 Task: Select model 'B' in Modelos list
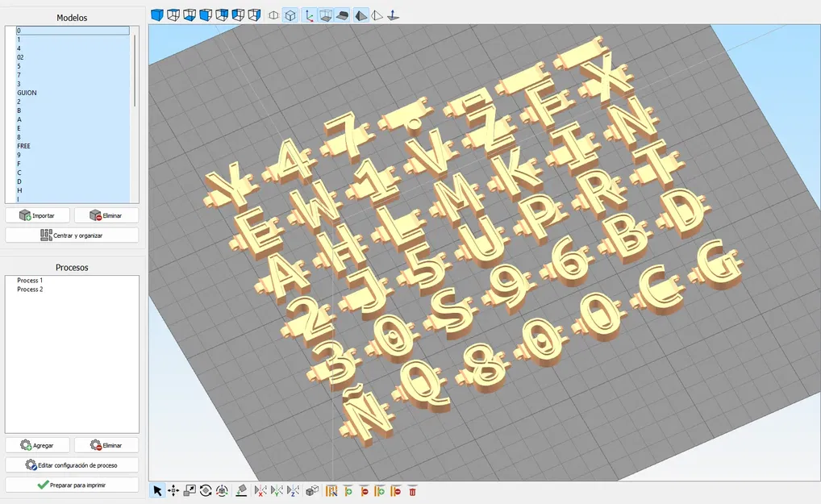[73, 110]
